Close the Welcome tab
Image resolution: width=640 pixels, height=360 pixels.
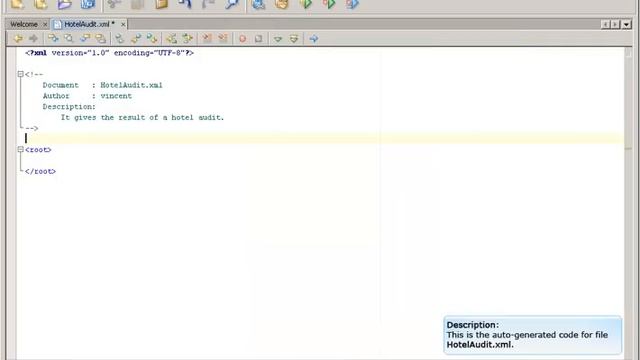click(45, 25)
